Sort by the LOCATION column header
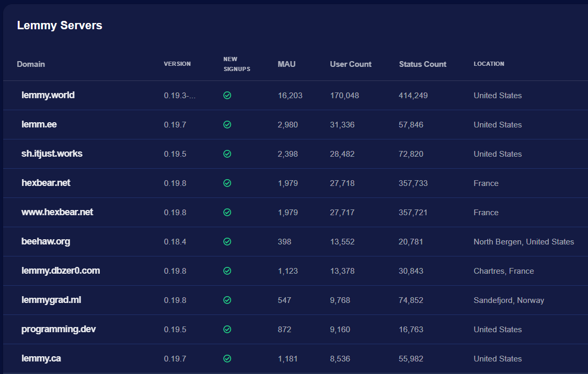588x374 pixels. [x=489, y=64]
